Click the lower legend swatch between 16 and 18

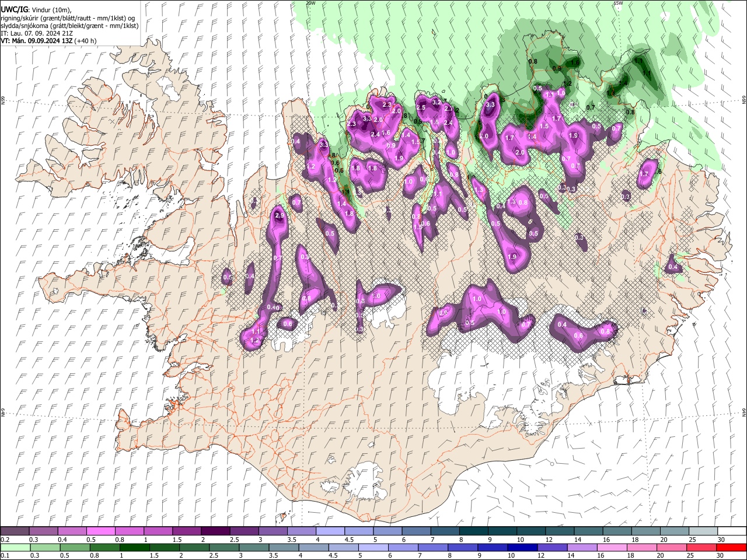click(613, 547)
